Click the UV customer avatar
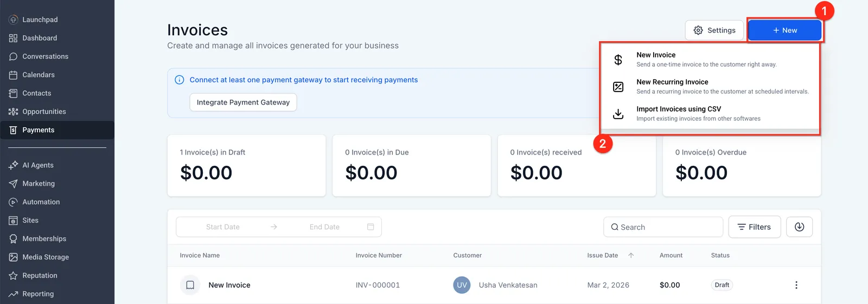The height and width of the screenshot is (304, 868). pos(462,285)
